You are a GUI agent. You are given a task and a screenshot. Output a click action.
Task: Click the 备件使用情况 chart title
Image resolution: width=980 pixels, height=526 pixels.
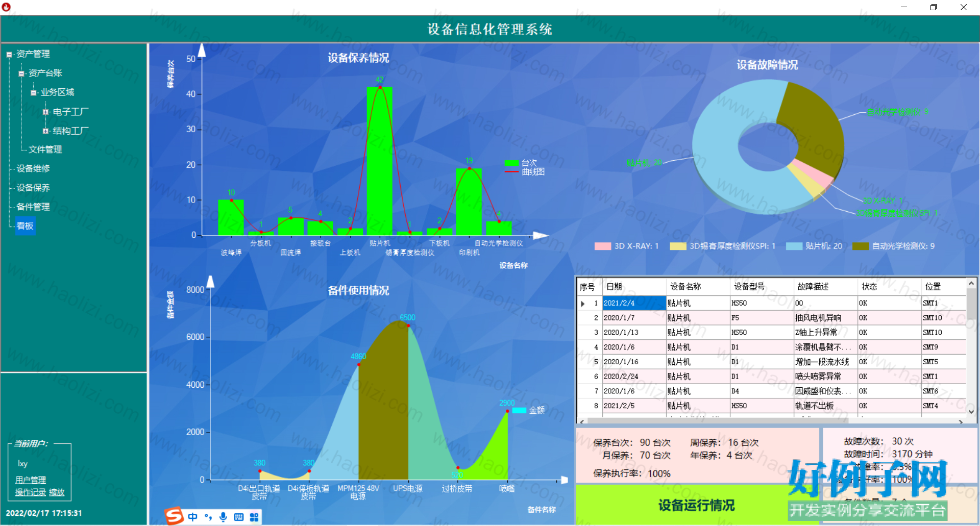point(358,291)
